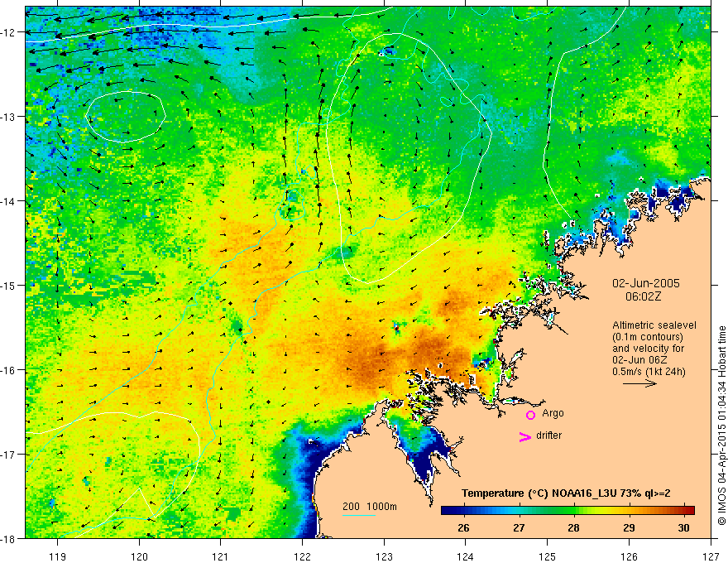This screenshot has height=563, width=728.
Task: Click the 'Argo' legend label
Action: pos(553,413)
